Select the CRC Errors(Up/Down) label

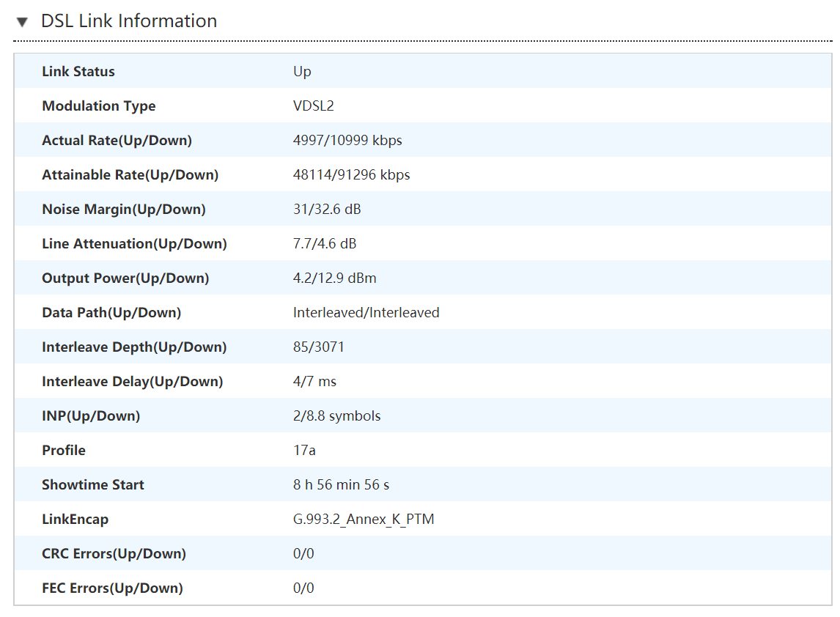[114, 553]
